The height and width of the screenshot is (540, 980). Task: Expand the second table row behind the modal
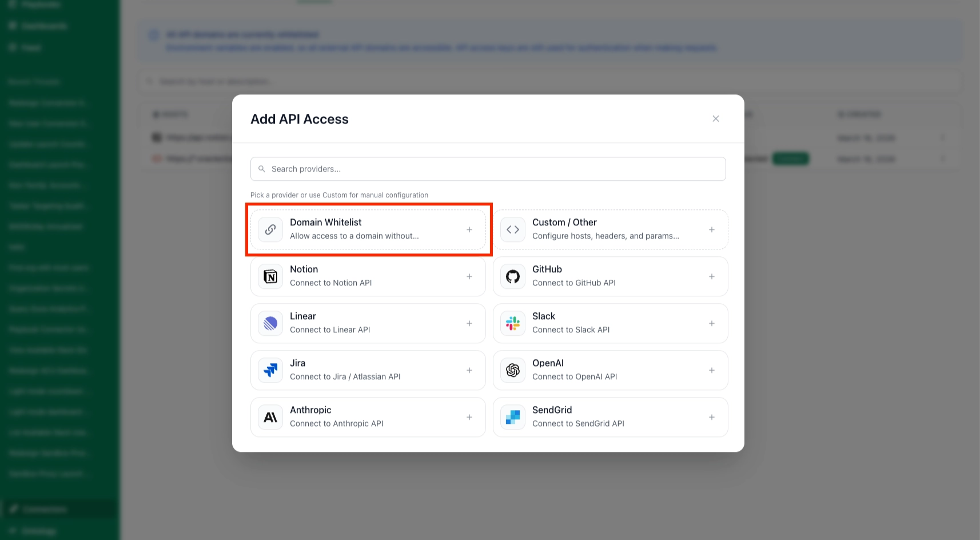pos(942,158)
